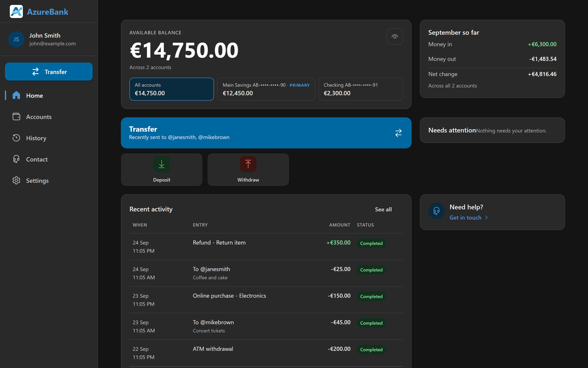Click the €14,750.00 available balance heading
Image resolution: width=588 pixels, height=368 pixels.
click(x=184, y=50)
